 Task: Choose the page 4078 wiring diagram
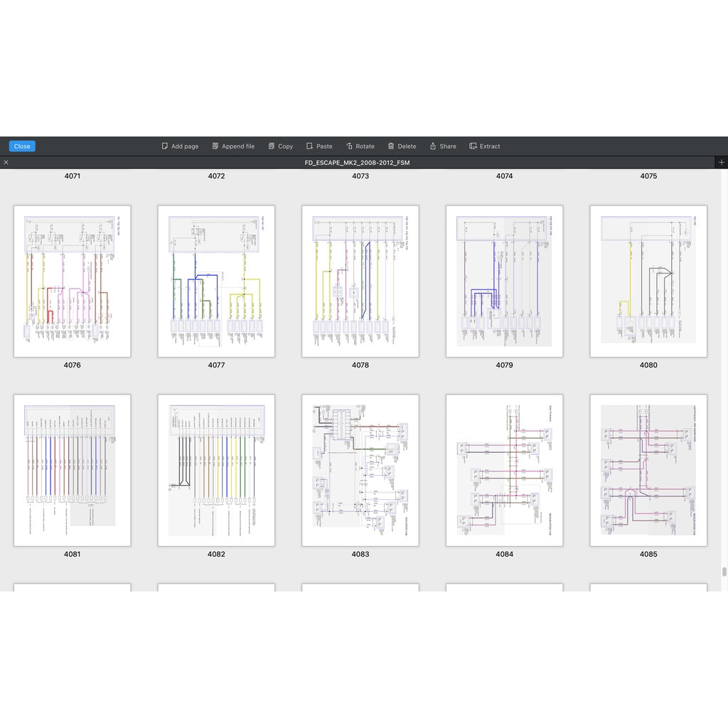click(x=360, y=282)
